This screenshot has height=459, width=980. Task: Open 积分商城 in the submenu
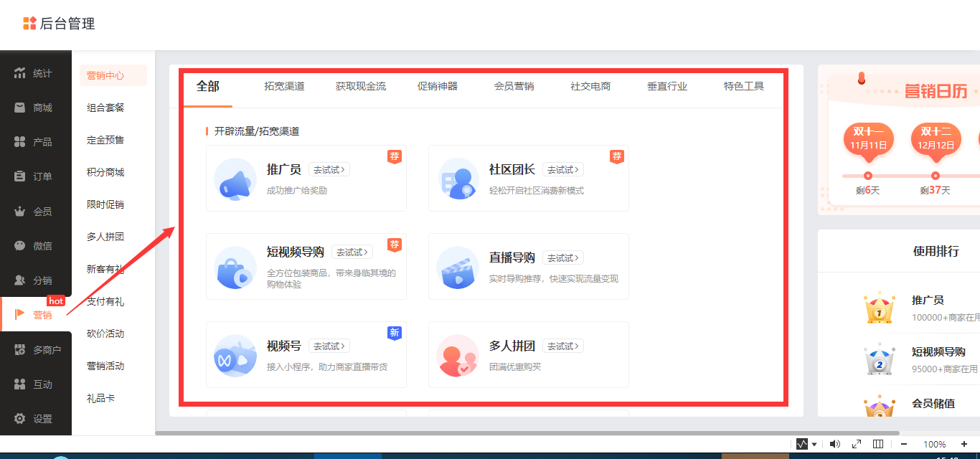pos(105,172)
